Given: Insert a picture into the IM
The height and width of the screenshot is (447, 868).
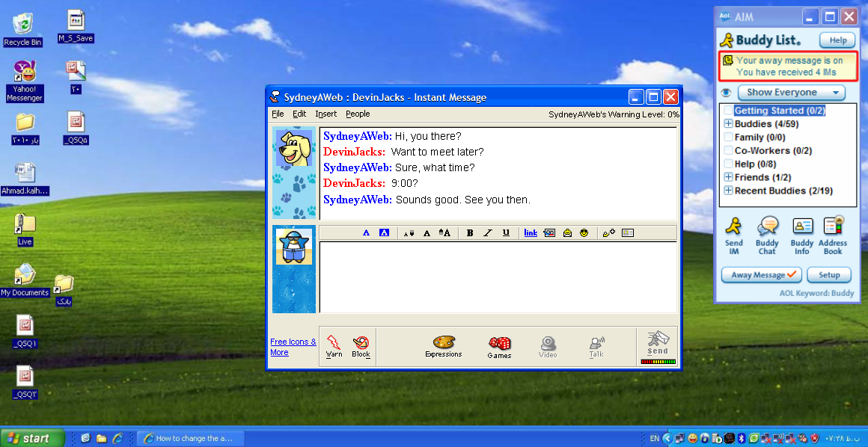Looking at the screenshot, I should (549, 233).
